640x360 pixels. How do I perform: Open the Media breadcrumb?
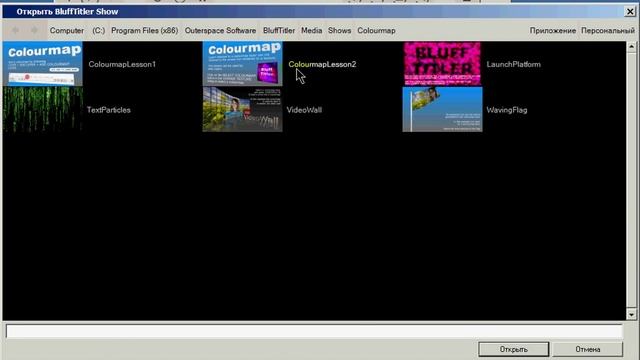[x=311, y=31]
